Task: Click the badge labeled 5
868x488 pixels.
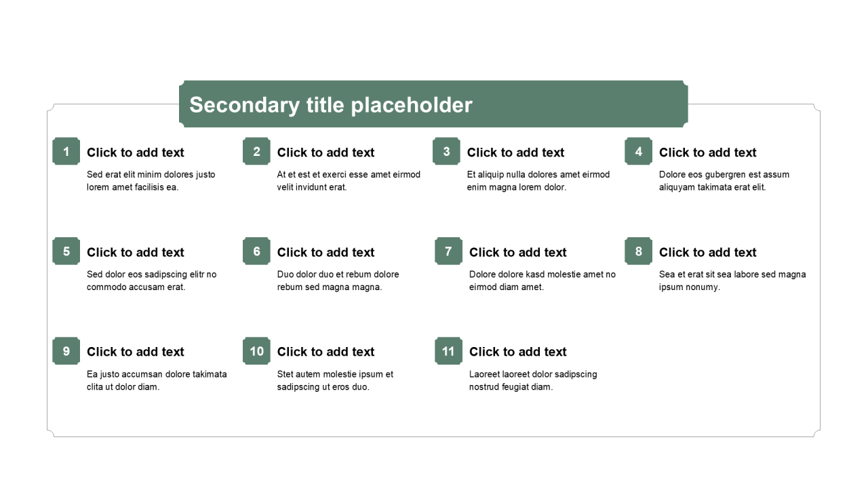Action: [66, 251]
